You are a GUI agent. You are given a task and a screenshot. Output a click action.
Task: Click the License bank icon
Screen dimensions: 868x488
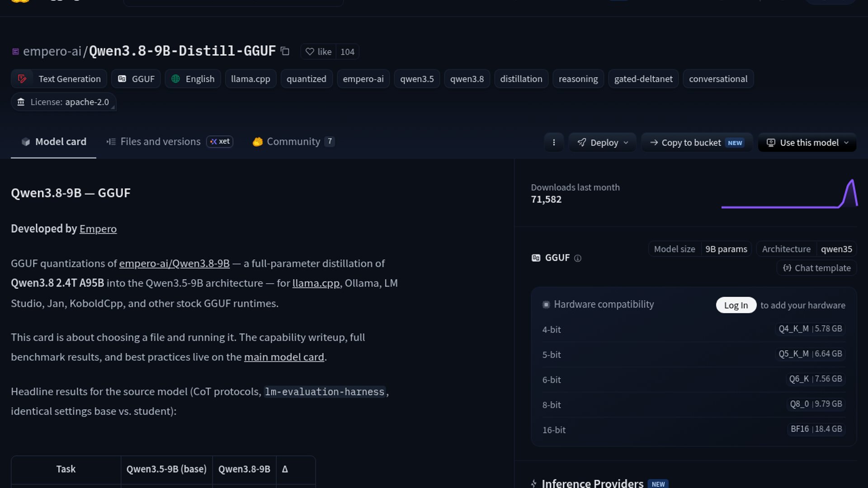coord(21,102)
